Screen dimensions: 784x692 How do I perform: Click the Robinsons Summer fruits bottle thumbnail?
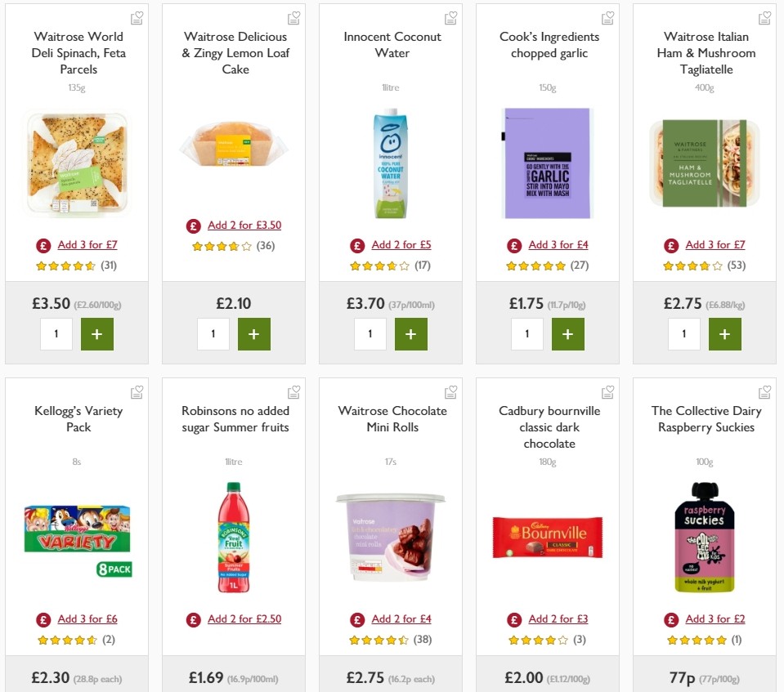click(234, 536)
